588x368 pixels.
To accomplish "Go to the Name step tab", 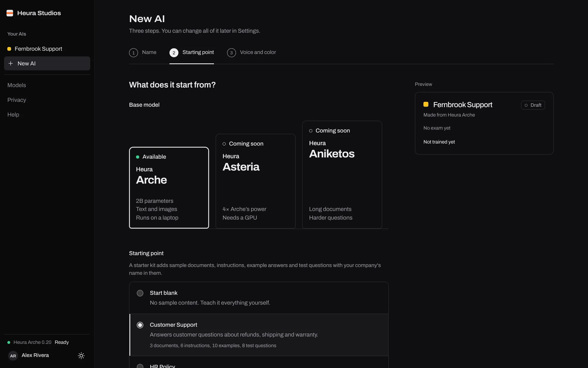I will (x=143, y=52).
